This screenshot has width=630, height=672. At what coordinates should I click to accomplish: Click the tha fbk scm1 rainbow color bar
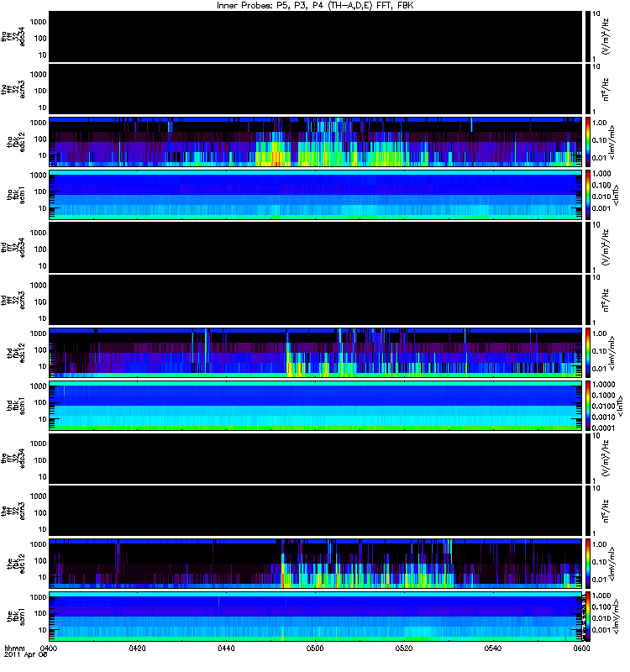(588, 195)
